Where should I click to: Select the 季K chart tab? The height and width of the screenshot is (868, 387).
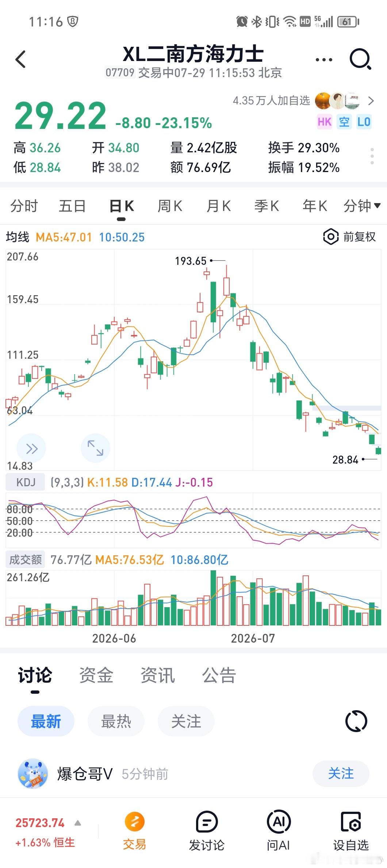pos(267,206)
